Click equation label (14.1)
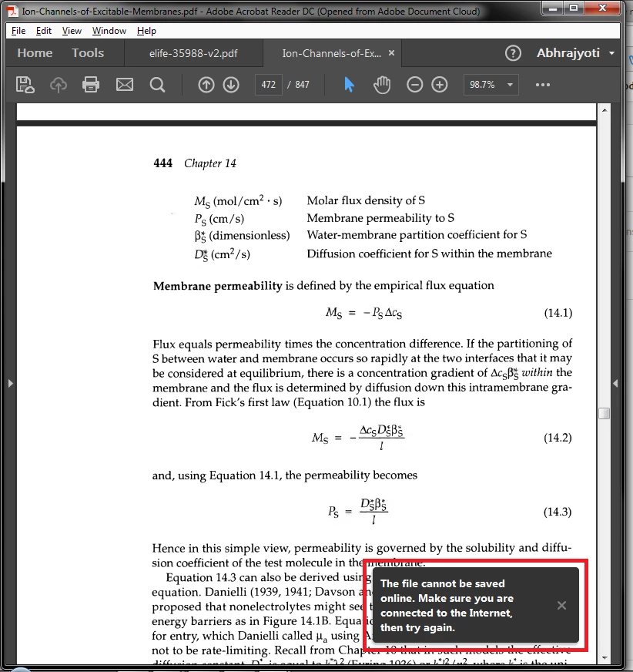The image size is (633, 672). 558,313
